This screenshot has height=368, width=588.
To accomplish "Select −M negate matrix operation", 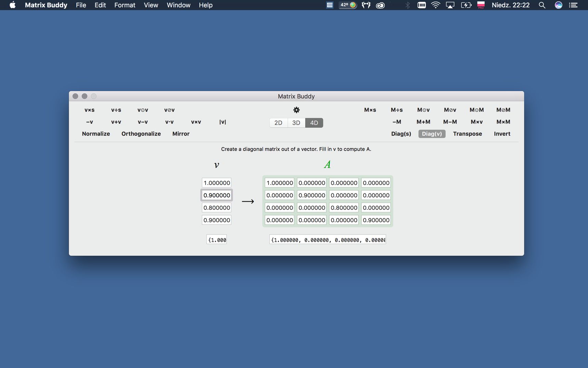I will coord(397,122).
